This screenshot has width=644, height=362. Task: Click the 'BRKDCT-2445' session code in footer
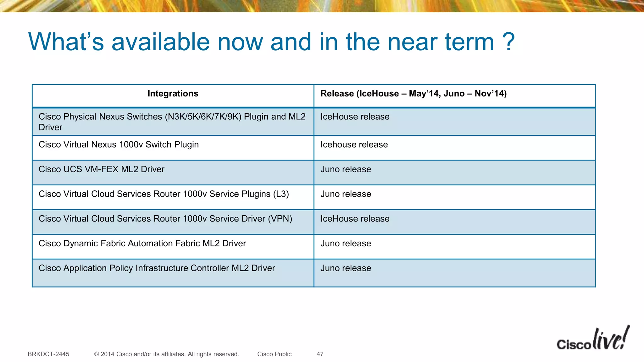(48, 354)
